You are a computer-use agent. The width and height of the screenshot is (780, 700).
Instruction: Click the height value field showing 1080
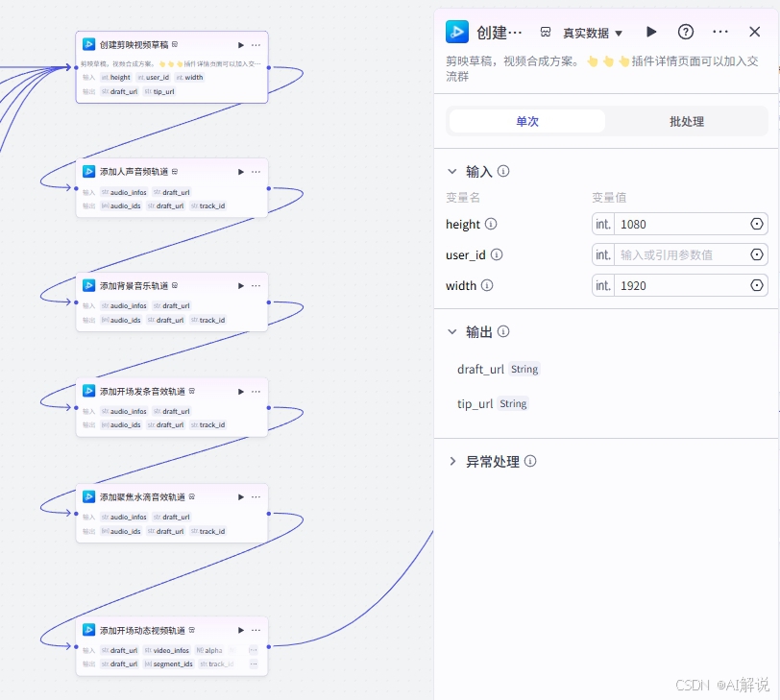tap(680, 225)
